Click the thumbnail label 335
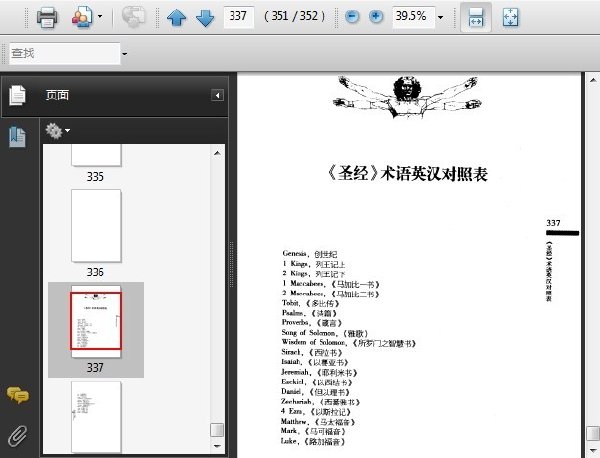Screen dimensions: 600x458 click(95, 177)
